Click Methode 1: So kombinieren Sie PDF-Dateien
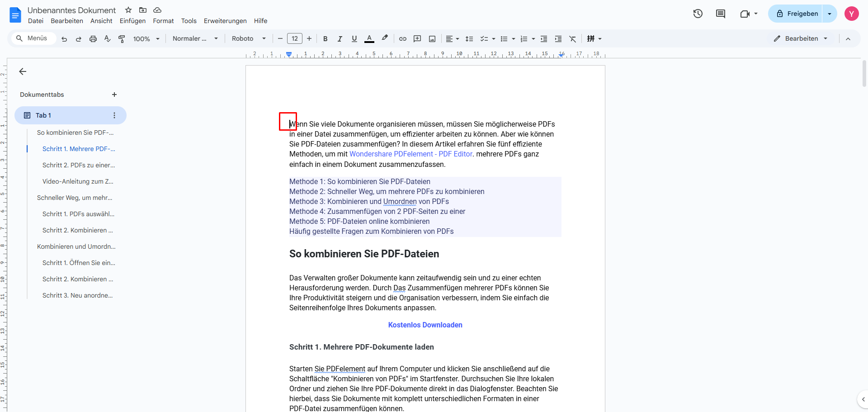Screen dimensions: 868x412 360,182
